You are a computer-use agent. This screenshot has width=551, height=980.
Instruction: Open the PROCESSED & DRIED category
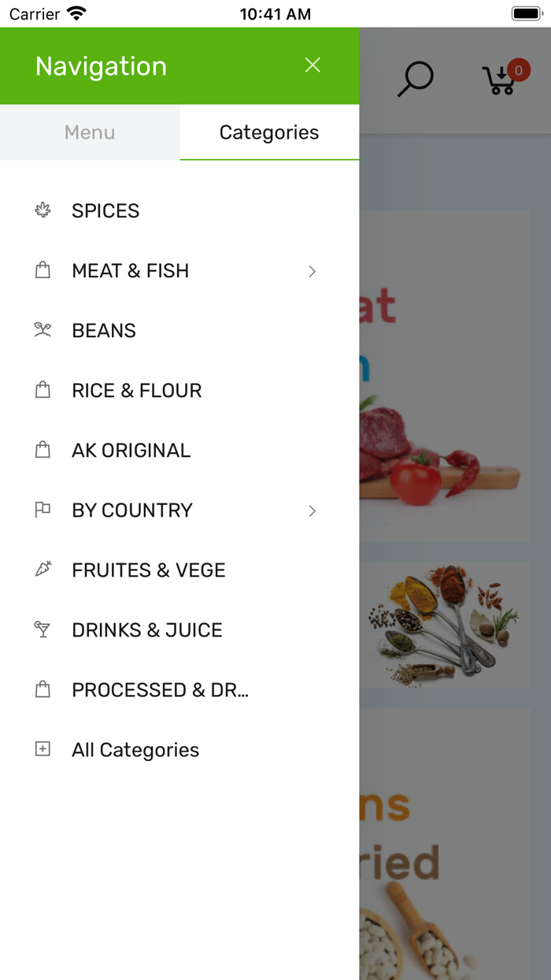point(160,689)
